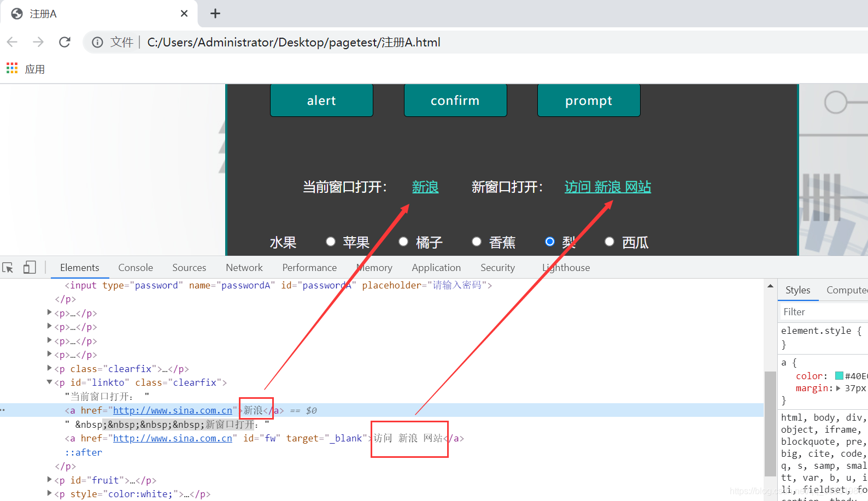Click the element.style rule text
Screen dimensions: 868x501
click(x=822, y=331)
